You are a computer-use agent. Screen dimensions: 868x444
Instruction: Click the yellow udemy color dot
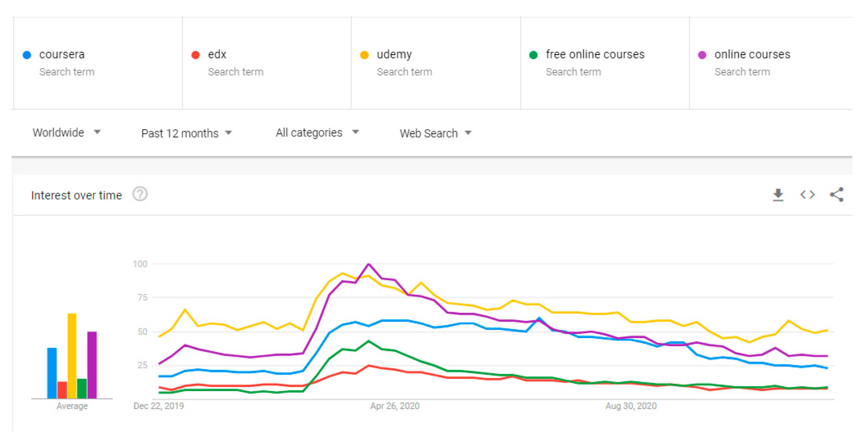tap(364, 55)
